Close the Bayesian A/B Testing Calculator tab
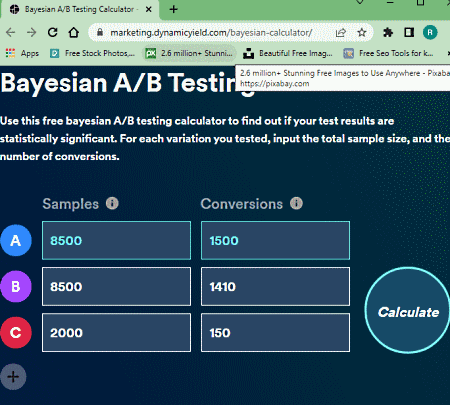 pos(149,9)
